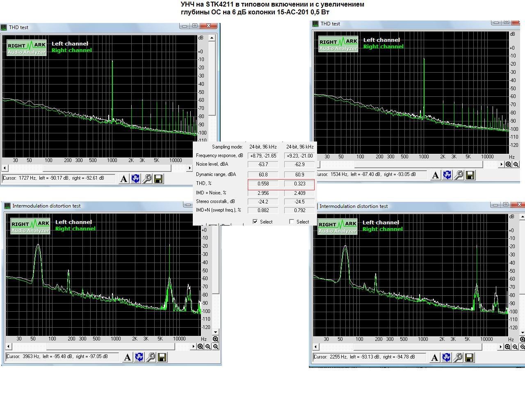Click the vertical scrollbar up arrow in top-left THD window
The image size is (525, 420).
(x=212, y=38)
